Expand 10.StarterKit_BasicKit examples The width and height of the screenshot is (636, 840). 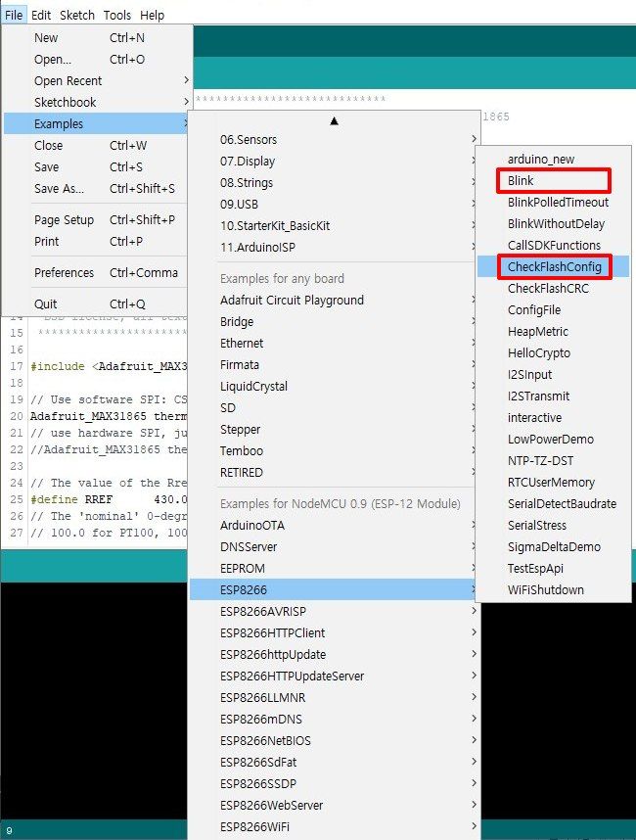[x=334, y=225]
